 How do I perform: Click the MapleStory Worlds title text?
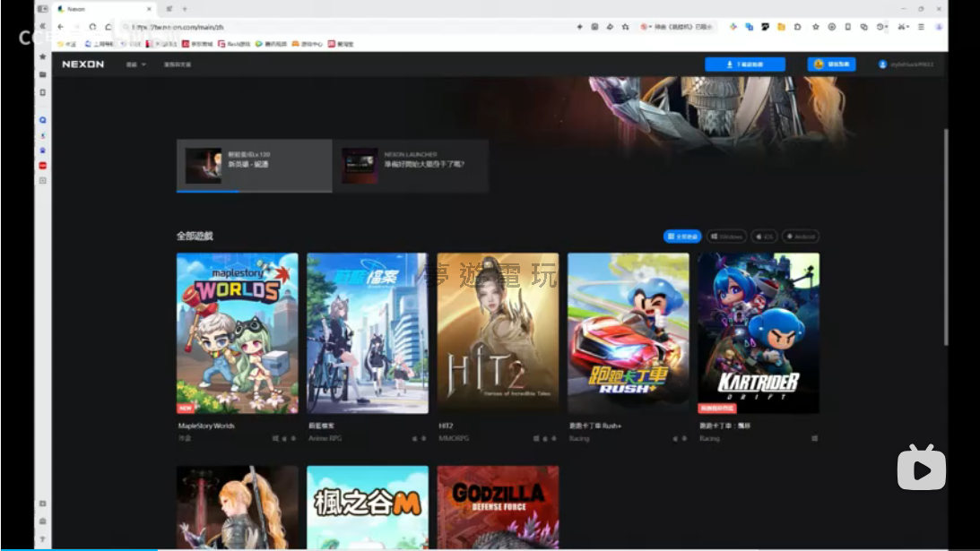coord(206,426)
